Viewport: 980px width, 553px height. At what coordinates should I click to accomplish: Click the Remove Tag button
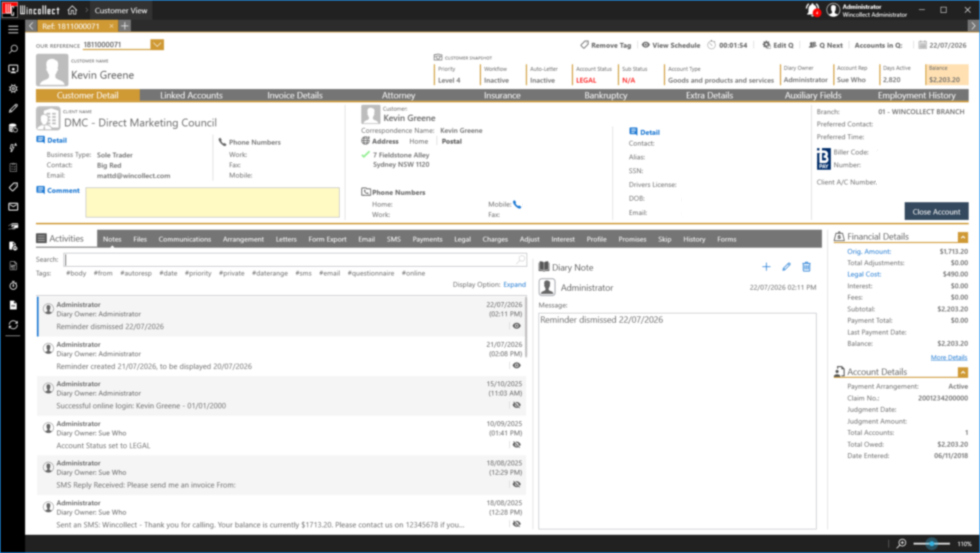(605, 45)
